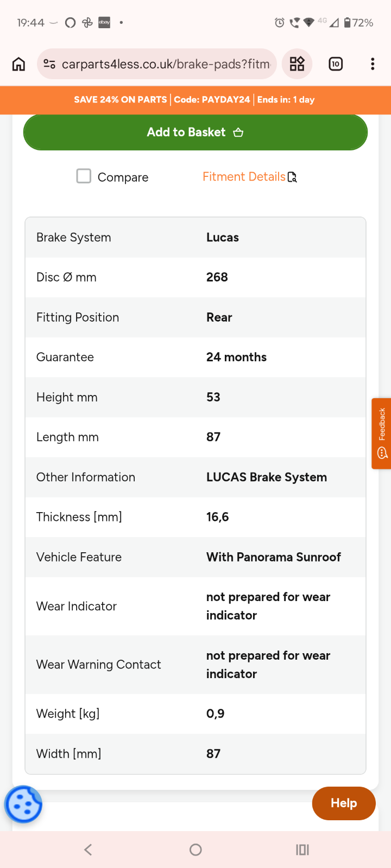Tap the battery 72% status indicator
Image resolution: width=391 pixels, height=868 pixels.
pos(359,23)
